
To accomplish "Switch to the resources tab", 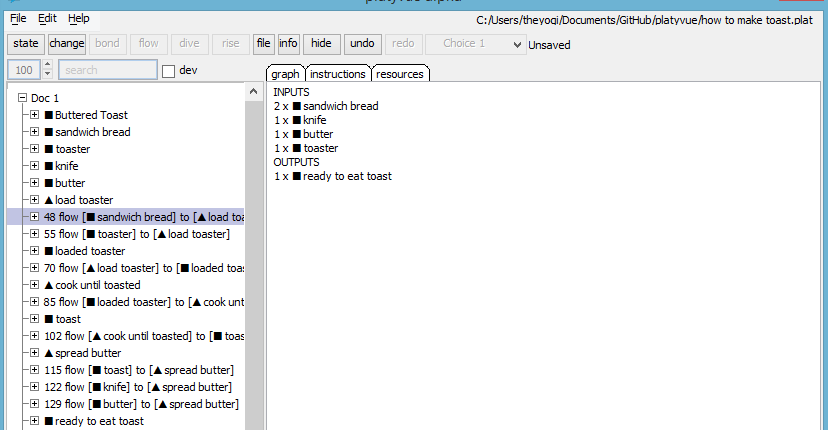I will (400, 74).
